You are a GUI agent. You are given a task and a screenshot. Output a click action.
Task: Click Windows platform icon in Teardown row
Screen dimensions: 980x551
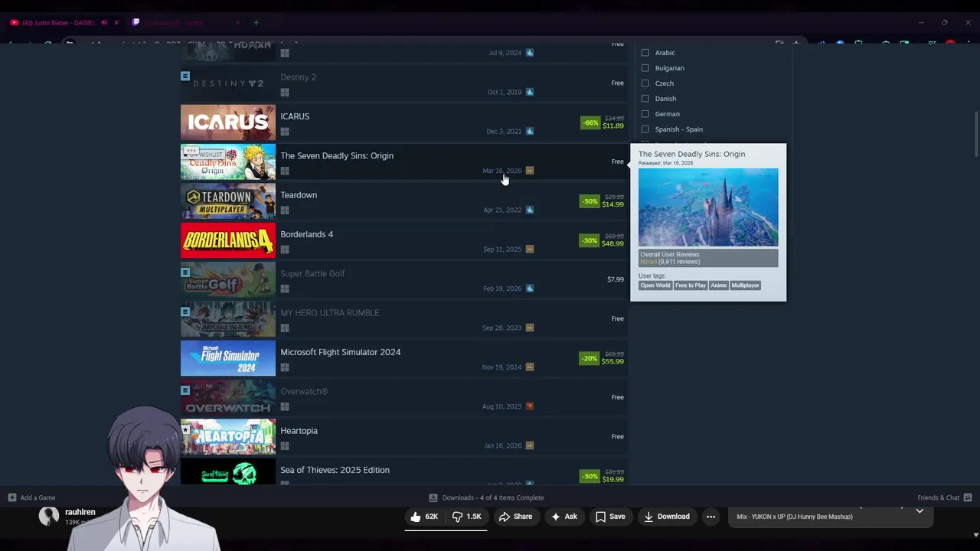pos(285,210)
